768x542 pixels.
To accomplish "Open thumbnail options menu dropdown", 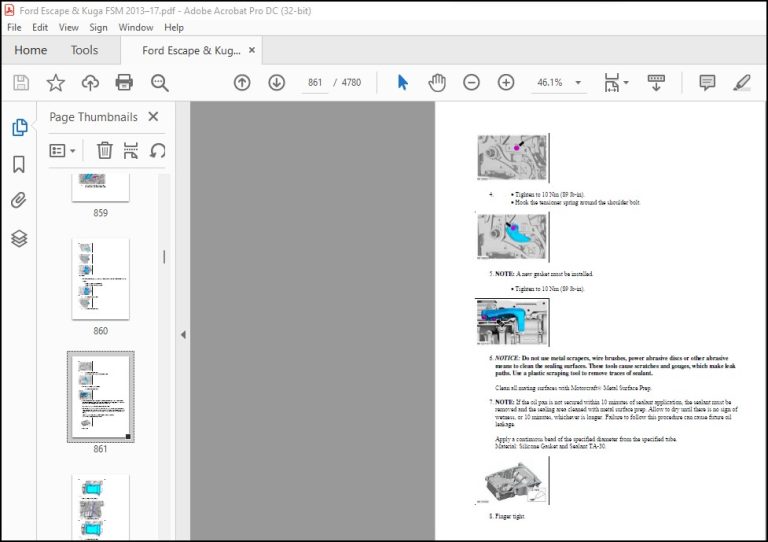I will [x=62, y=150].
